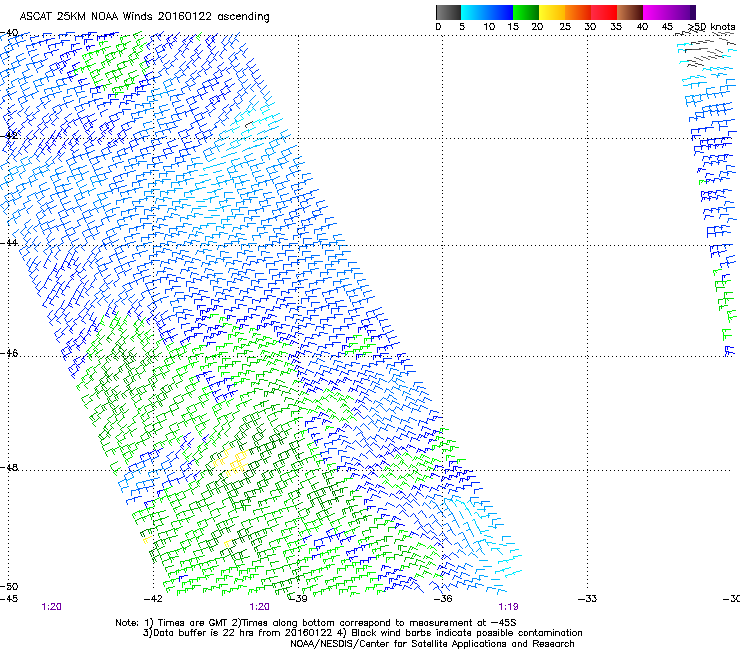Click the 1:20 time label nearest longitude -45
Viewport: 740px width, 650px height.
tap(51, 607)
